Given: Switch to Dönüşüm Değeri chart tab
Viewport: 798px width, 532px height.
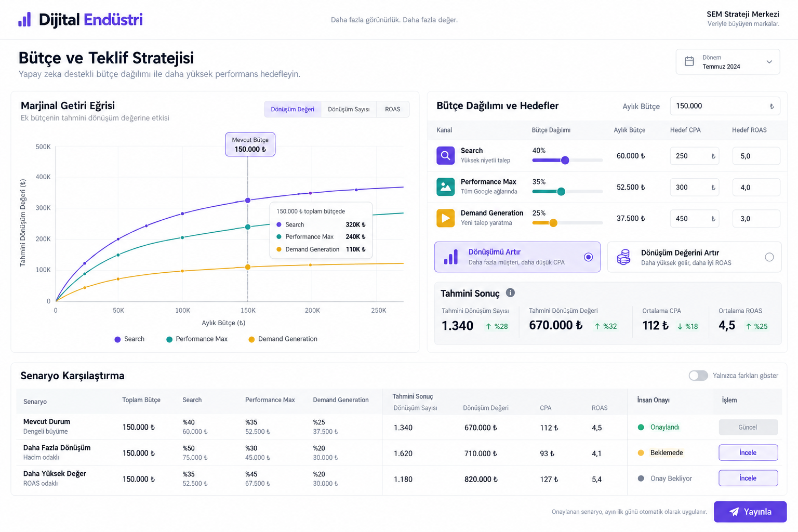Looking at the screenshot, I should click(x=292, y=109).
